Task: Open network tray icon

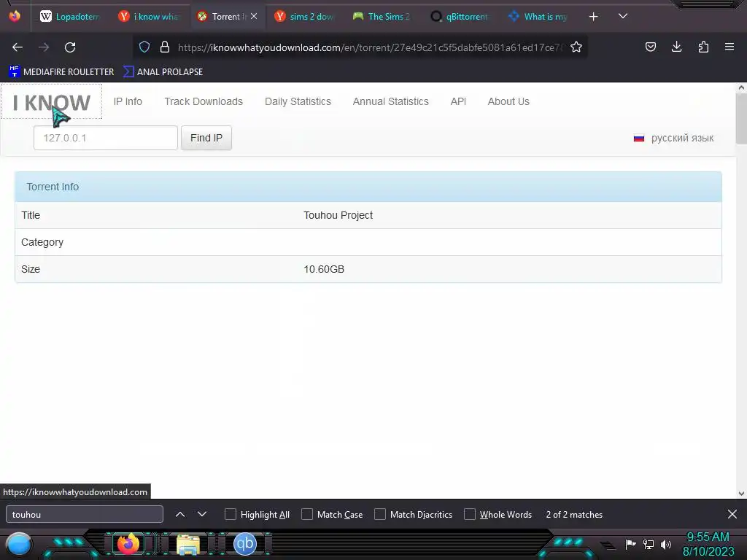Action: [649, 544]
